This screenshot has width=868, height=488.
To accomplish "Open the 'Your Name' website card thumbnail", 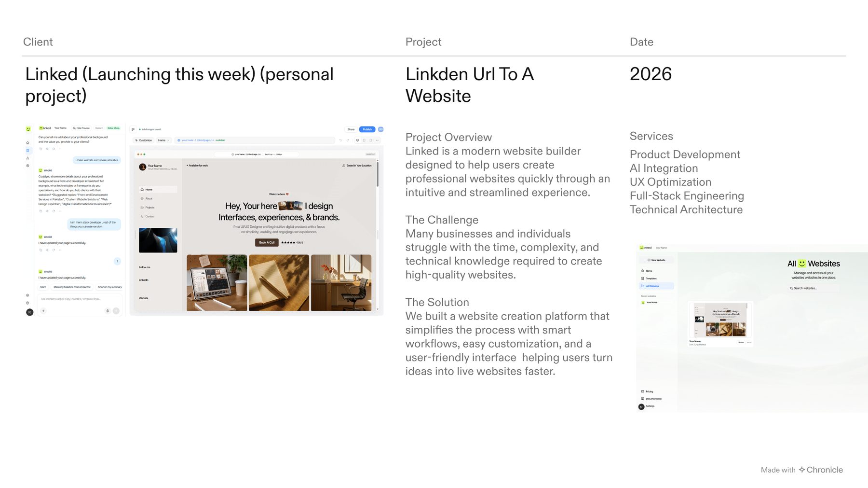I will pos(720,320).
